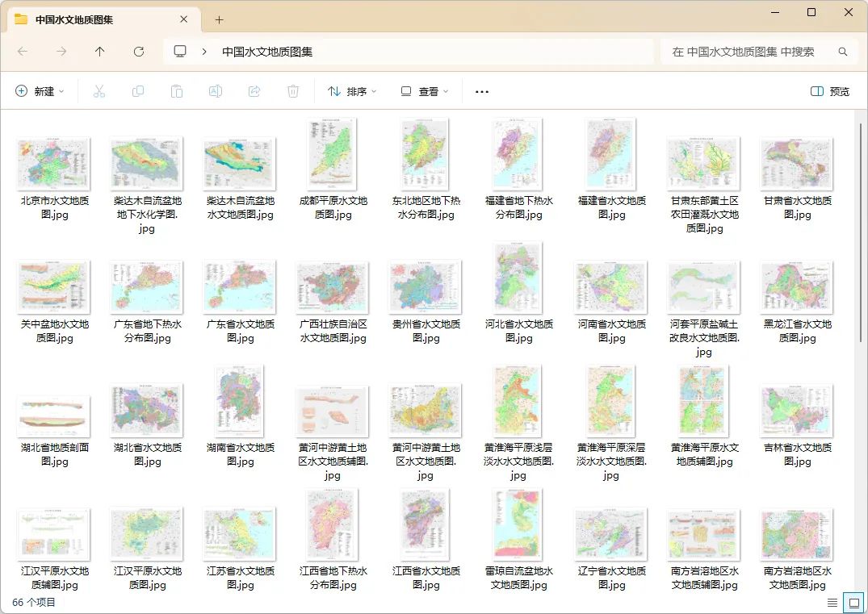Open the three-dots more options menu
Image resolution: width=868 pixels, height=614 pixels.
pos(481,91)
